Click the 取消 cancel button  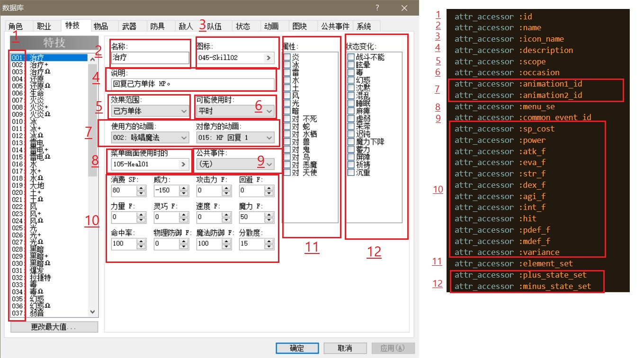[x=345, y=348]
